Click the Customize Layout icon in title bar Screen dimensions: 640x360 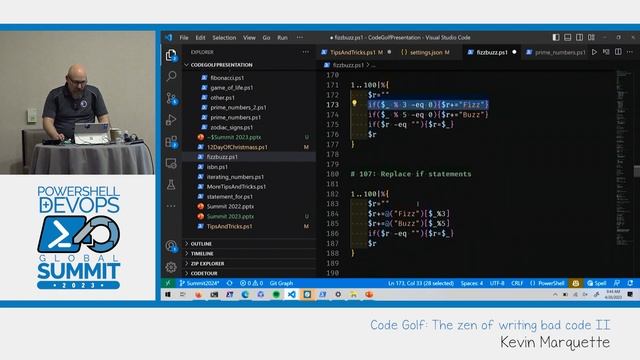tap(591, 38)
